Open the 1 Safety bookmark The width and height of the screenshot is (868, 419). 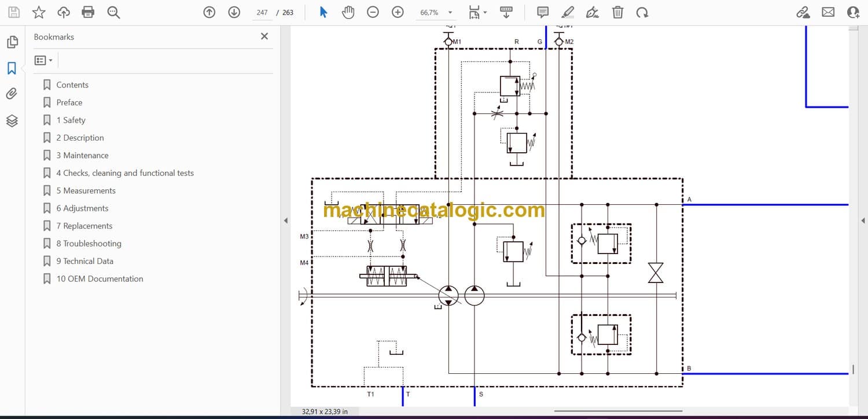(71, 120)
